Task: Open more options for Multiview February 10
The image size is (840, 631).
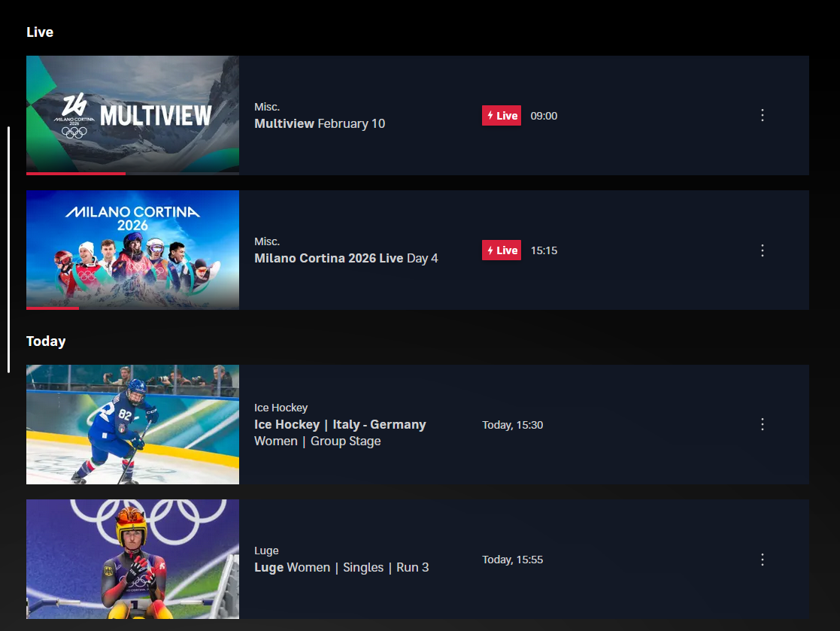Action: (x=763, y=115)
